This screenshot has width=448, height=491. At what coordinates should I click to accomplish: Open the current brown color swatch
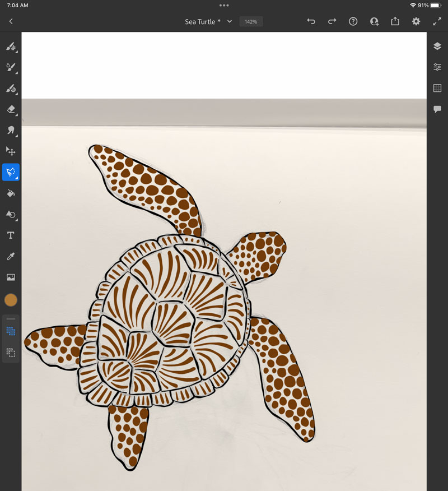pos(11,300)
